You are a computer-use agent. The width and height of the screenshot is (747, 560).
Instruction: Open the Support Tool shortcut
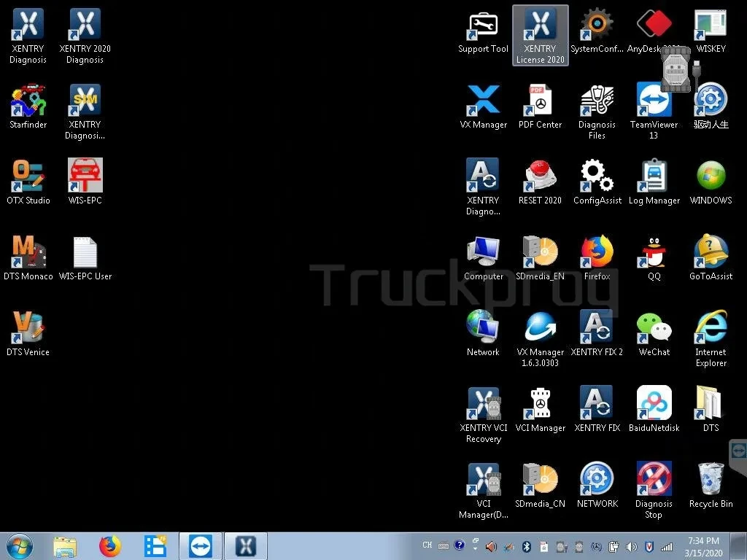(x=483, y=28)
